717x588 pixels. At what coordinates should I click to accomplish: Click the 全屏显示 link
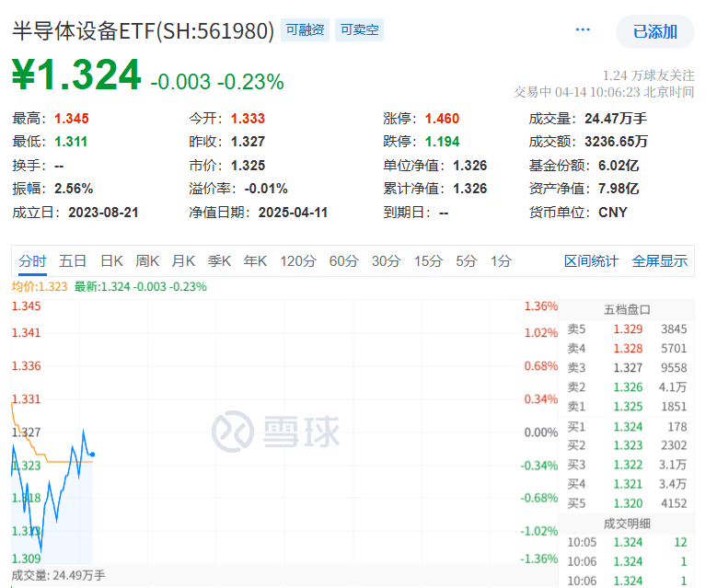659,261
